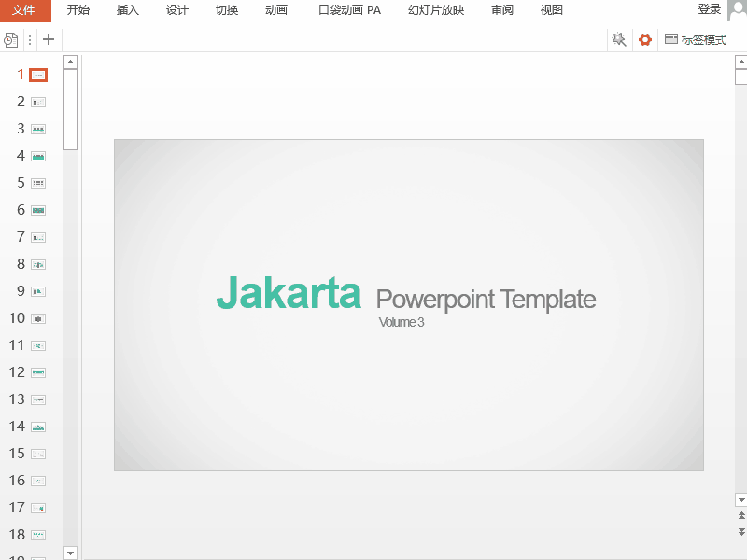Select slide 2 thumbnail
Image resolution: width=747 pixels, height=560 pixels.
pyautogui.click(x=38, y=103)
